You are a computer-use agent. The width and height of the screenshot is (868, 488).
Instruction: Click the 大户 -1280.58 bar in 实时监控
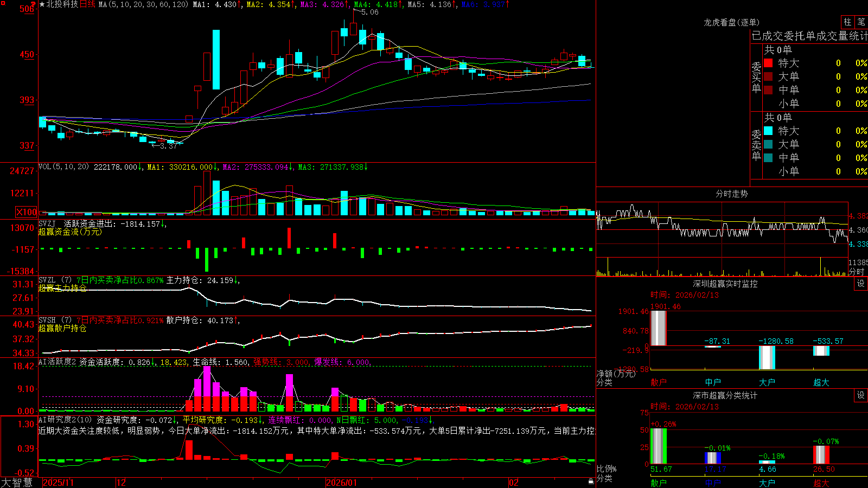(767, 357)
